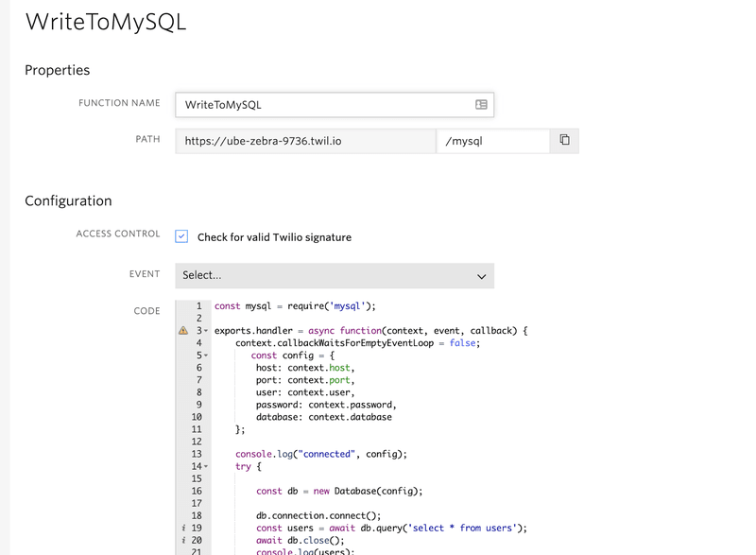Click the 'password: context.password' code line
Screen dimensions: 756x555
pos(326,405)
